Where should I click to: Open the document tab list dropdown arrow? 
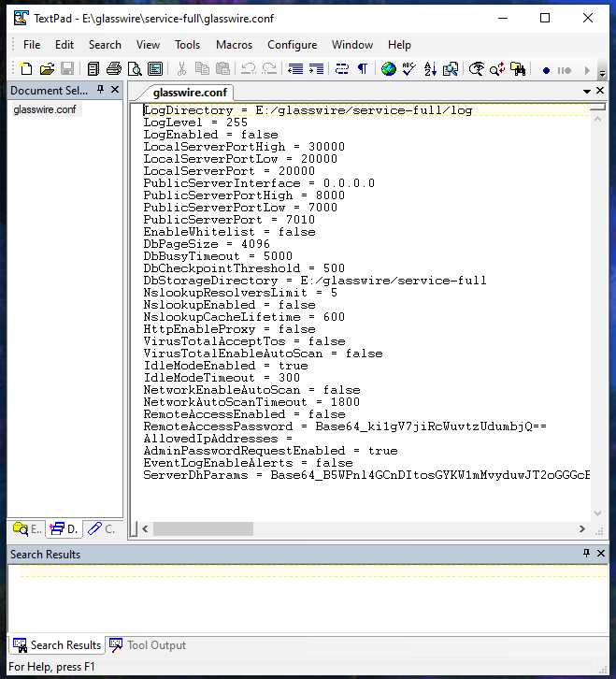(586, 91)
